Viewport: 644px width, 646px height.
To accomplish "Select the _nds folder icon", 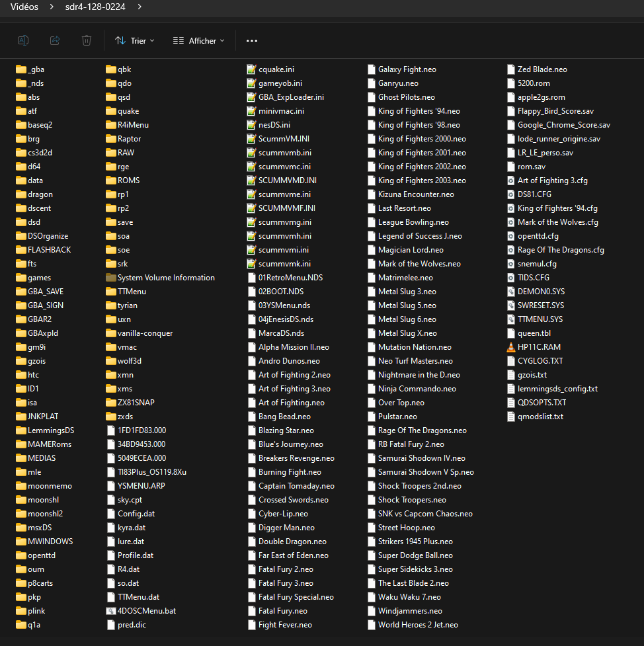I will (x=21, y=83).
